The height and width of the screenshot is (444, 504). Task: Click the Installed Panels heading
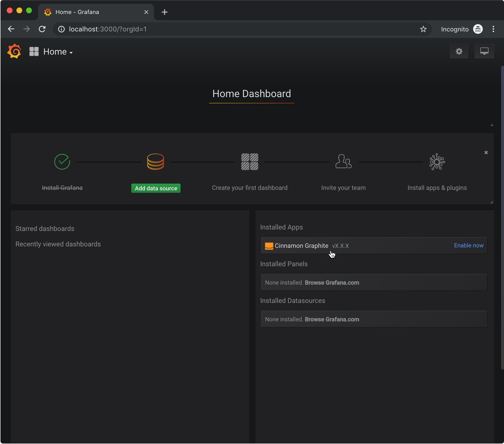284,264
